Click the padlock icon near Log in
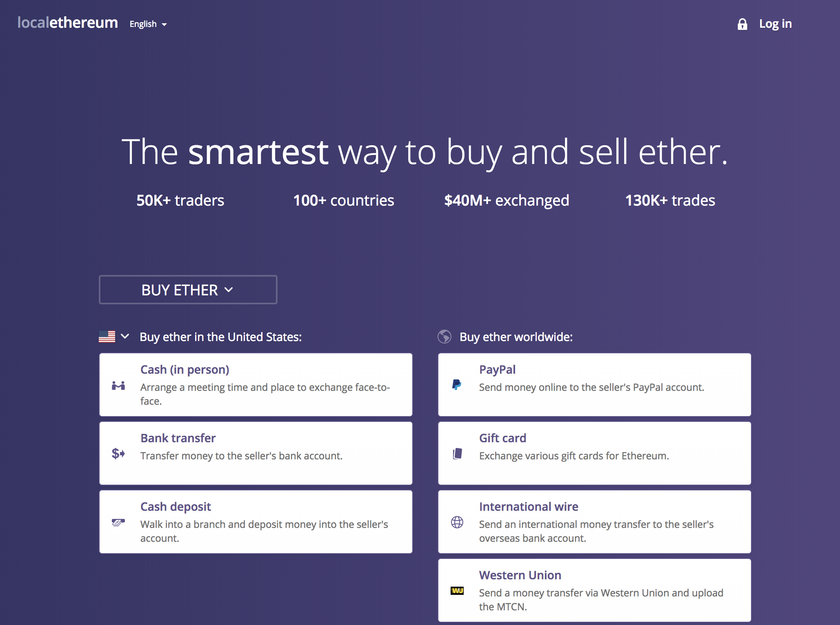This screenshot has height=625, width=840. (742, 24)
